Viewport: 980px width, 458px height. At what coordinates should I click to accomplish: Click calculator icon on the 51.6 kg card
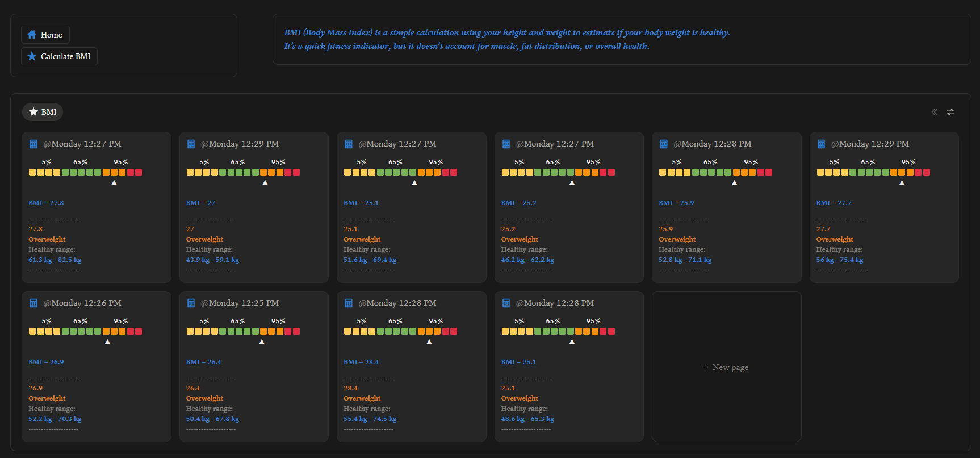coord(349,144)
